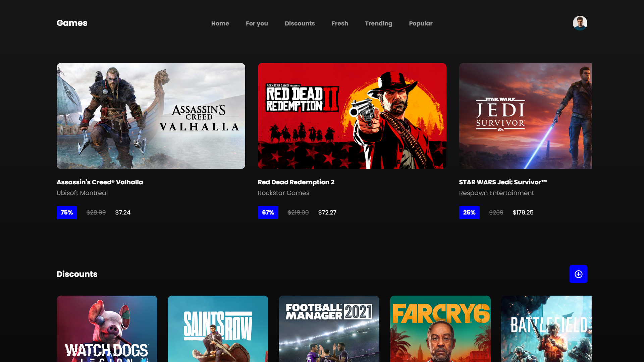The height and width of the screenshot is (362, 644).
Task: Click the plus button beside Discounts
Action: pos(578,274)
